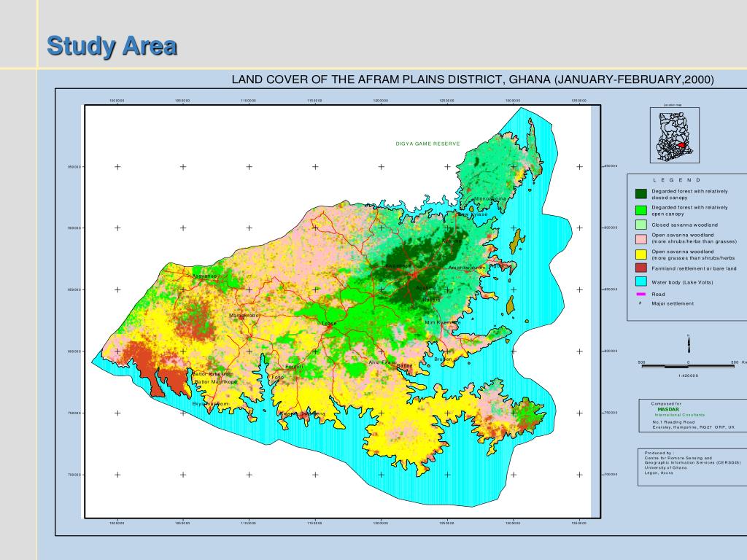Click the 'Ekye-Amanfrom' settlement label

210,404
